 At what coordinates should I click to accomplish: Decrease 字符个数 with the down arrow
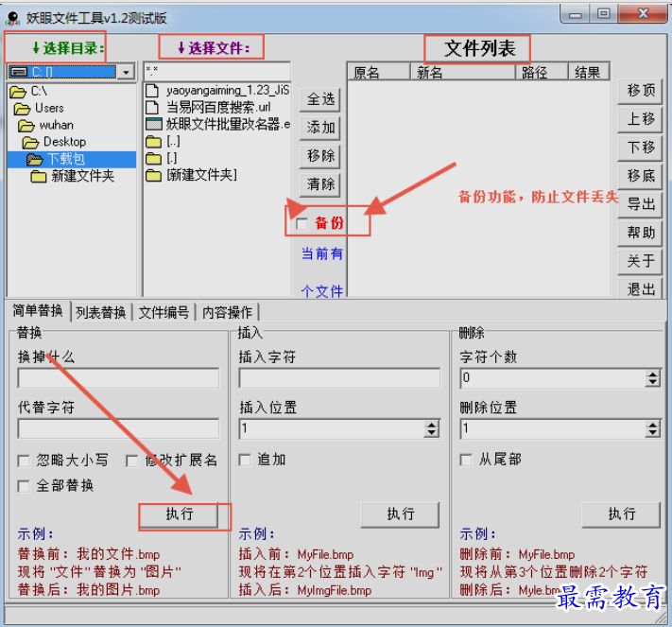653,383
